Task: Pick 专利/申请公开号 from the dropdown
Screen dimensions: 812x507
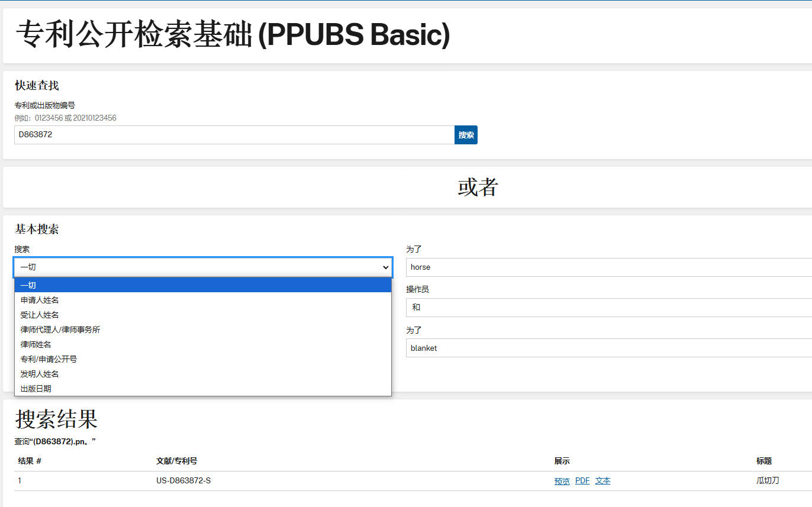Action: point(203,359)
